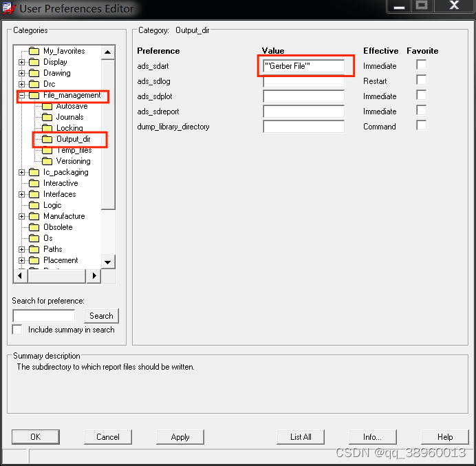The image size is (476, 466).
Task: Click the List All button
Action: [301, 437]
